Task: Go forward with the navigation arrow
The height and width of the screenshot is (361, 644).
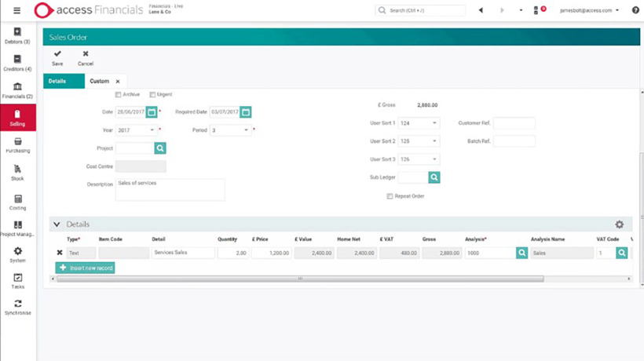Action: click(x=502, y=10)
